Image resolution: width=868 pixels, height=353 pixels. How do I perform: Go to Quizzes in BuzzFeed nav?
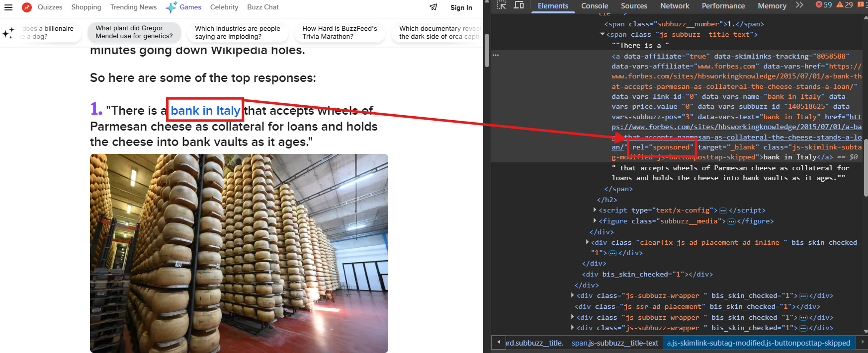[x=50, y=7]
